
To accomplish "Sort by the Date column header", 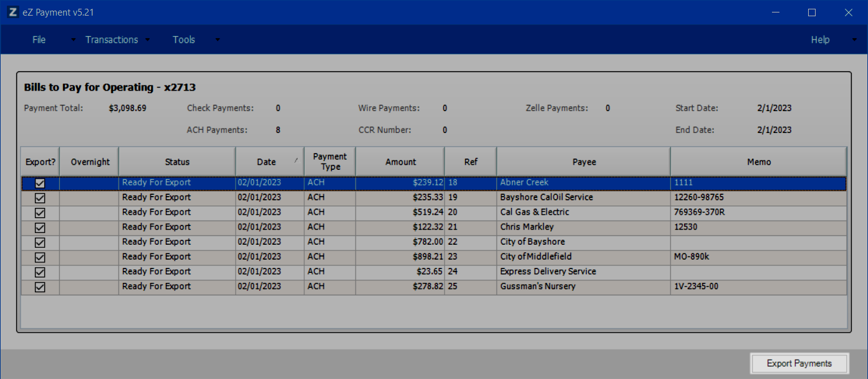I will click(266, 162).
